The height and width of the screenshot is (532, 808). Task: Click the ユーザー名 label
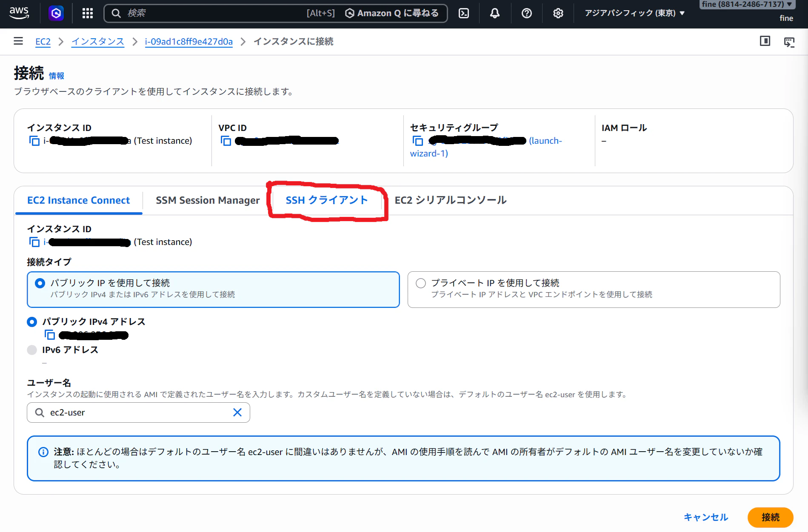(49, 383)
